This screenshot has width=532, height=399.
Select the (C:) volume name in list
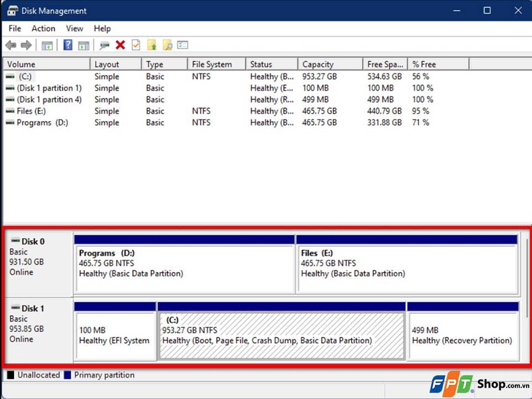tap(25, 76)
